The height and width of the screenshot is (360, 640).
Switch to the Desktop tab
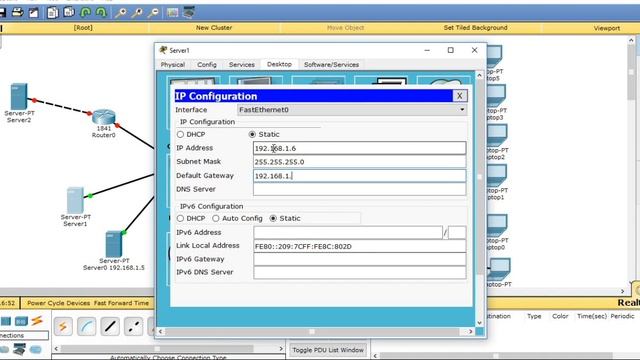pos(279,64)
